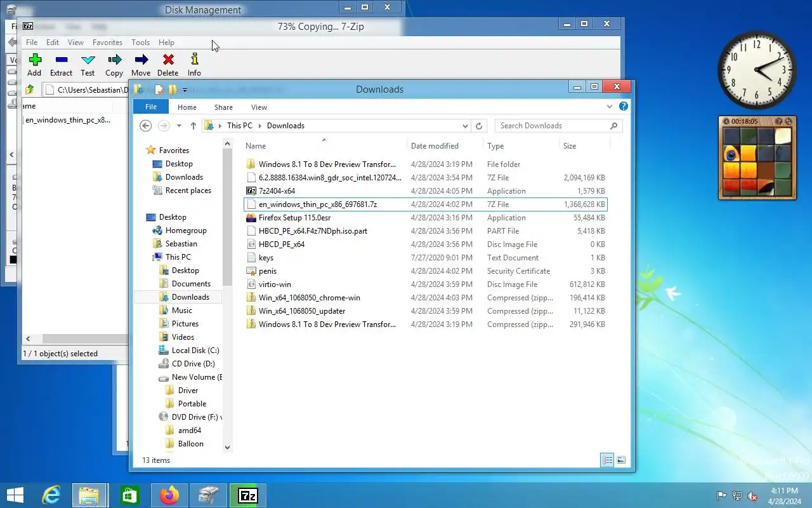This screenshot has width=812, height=508.
Task: Click This PC in the address breadcrumb
Action: 239,126
